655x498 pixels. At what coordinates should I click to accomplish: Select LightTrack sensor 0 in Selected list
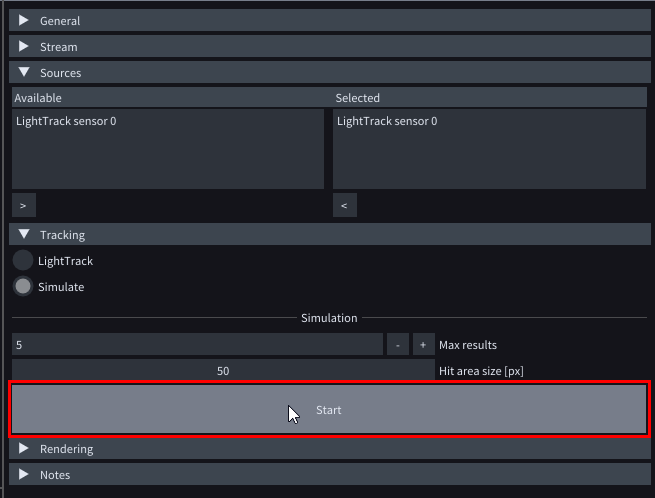pos(387,121)
